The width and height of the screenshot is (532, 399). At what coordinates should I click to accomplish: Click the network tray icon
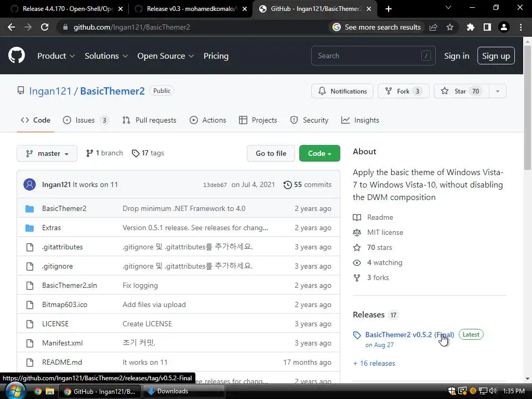point(483,391)
